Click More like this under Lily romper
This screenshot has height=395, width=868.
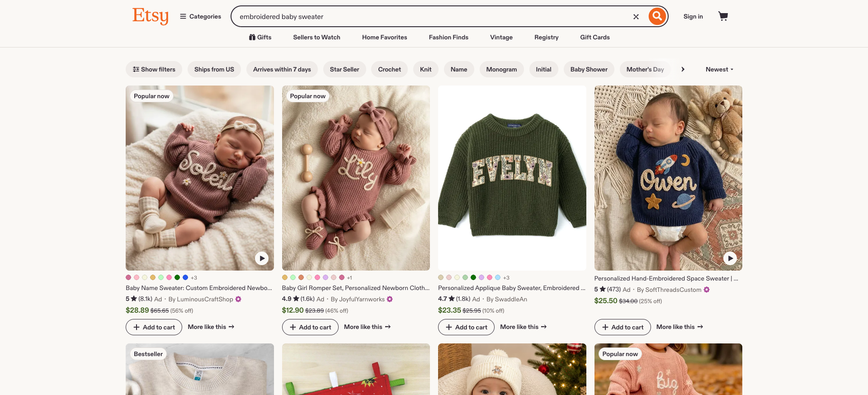[367, 327]
